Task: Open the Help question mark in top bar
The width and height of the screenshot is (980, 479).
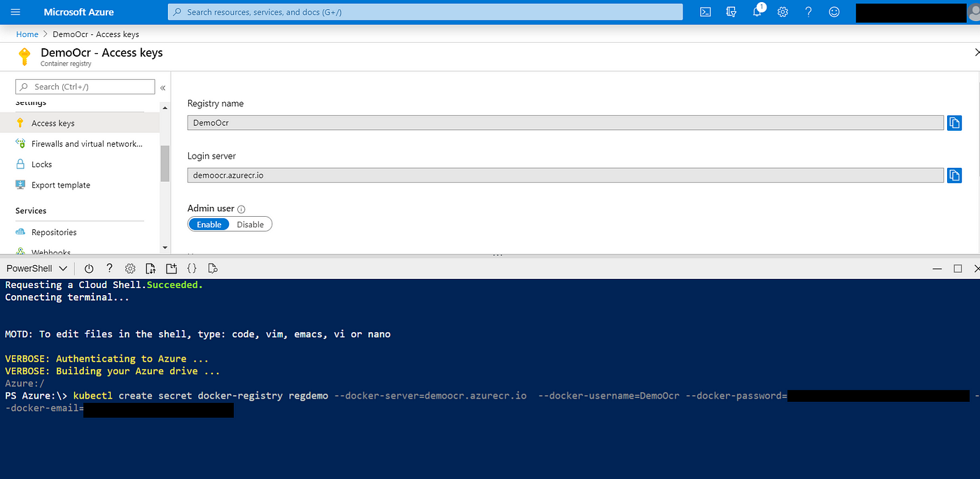Action: [x=808, y=12]
